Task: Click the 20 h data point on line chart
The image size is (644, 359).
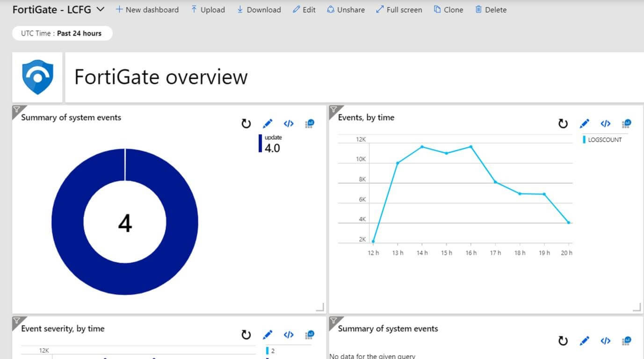Action: [569, 223]
